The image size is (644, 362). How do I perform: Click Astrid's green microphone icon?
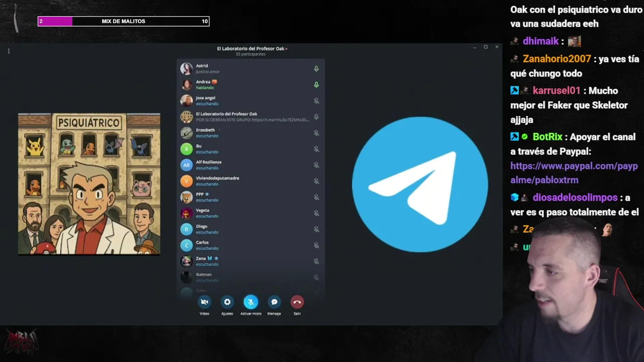[x=316, y=69]
